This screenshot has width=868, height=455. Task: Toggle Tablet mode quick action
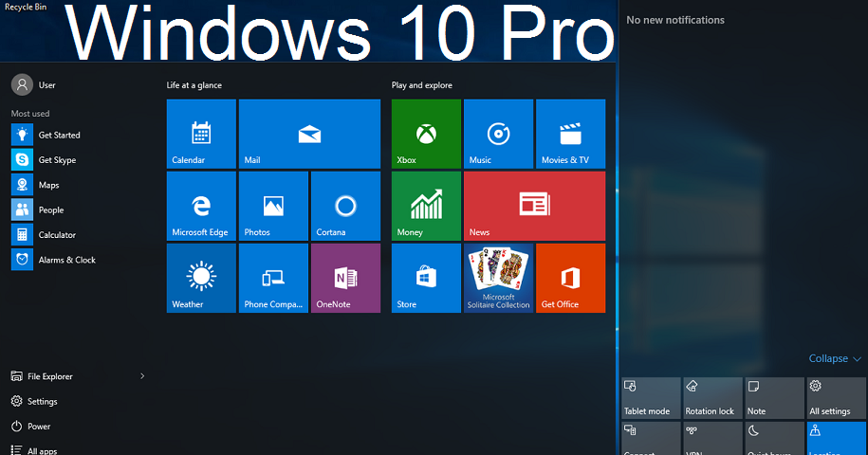coord(651,398)
